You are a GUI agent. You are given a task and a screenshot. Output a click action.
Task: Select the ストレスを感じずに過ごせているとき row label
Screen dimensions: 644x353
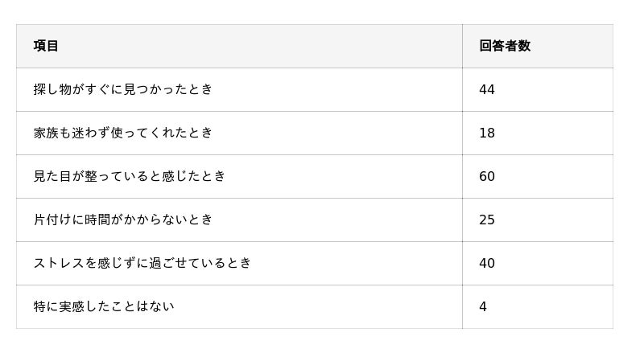coord(142,263)
